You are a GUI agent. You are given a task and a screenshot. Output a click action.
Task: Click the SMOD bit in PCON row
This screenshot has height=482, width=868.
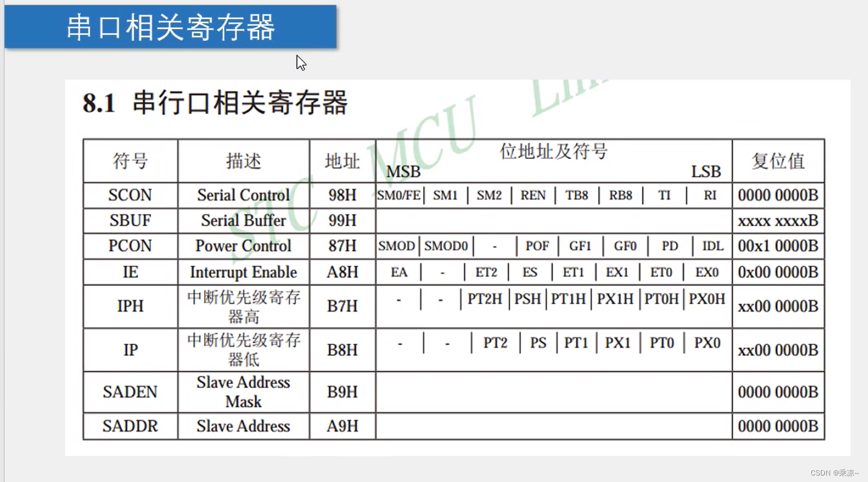tap(397, 246)
